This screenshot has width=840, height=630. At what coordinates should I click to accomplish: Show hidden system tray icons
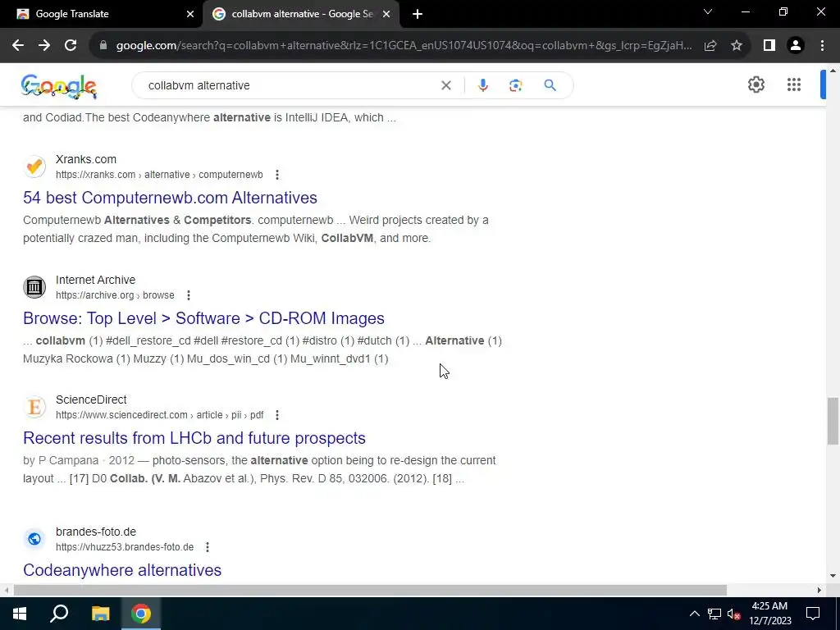[694, 614]
